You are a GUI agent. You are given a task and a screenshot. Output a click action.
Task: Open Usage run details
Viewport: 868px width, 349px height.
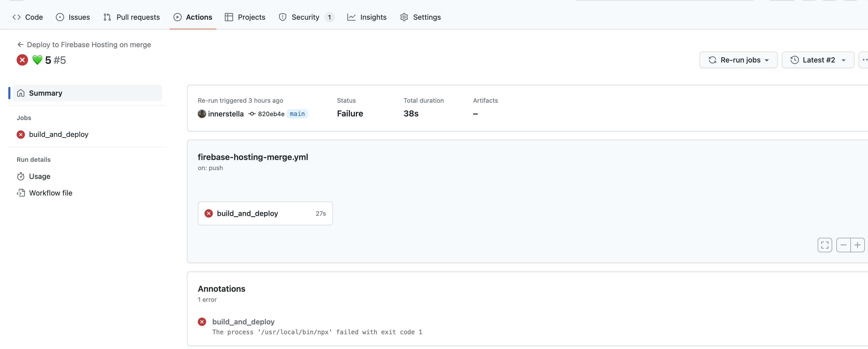(x=39, y=176)
